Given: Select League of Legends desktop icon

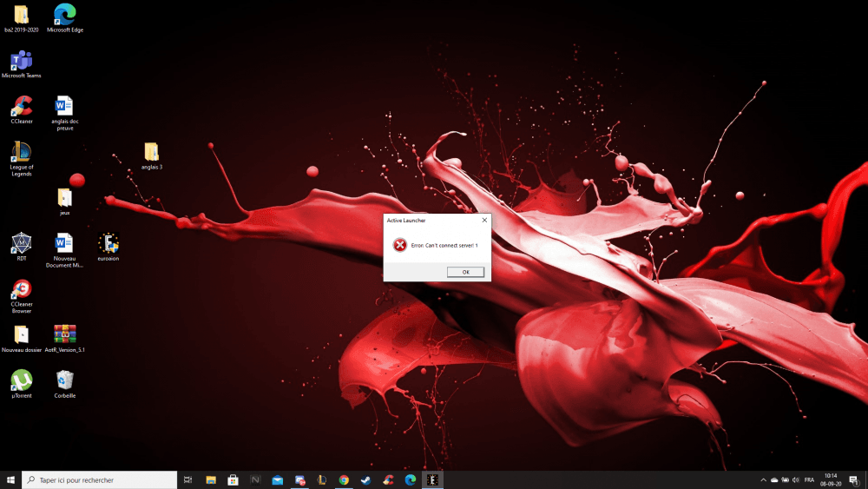Looking at the screenshot, I should click(22, 153).
